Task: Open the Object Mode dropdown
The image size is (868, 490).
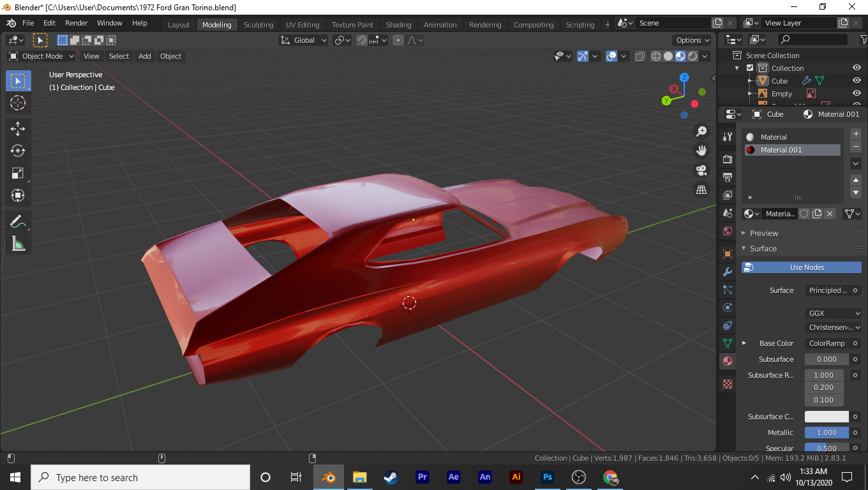Action: [x=42, y=56]
